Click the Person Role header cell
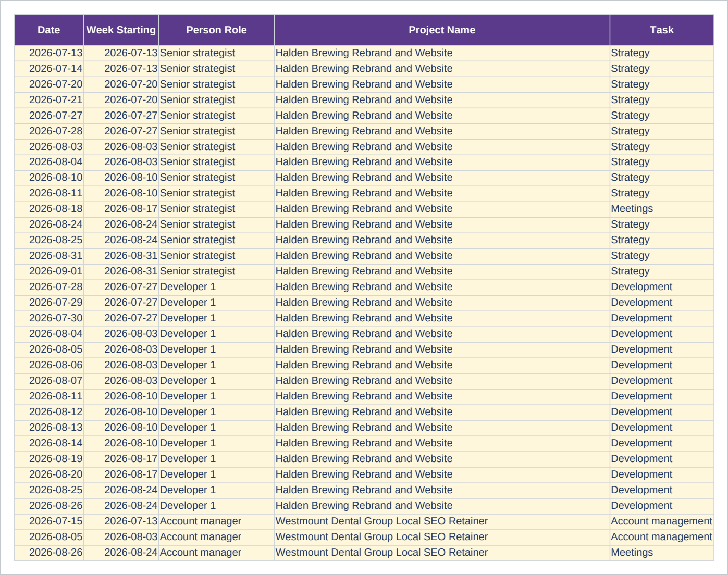Screen dimensions: 728x575 pos(216,30)
